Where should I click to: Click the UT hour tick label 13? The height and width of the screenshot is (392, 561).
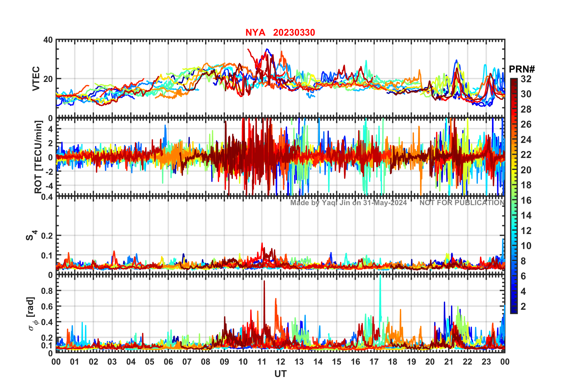click(x=299, y=362)
